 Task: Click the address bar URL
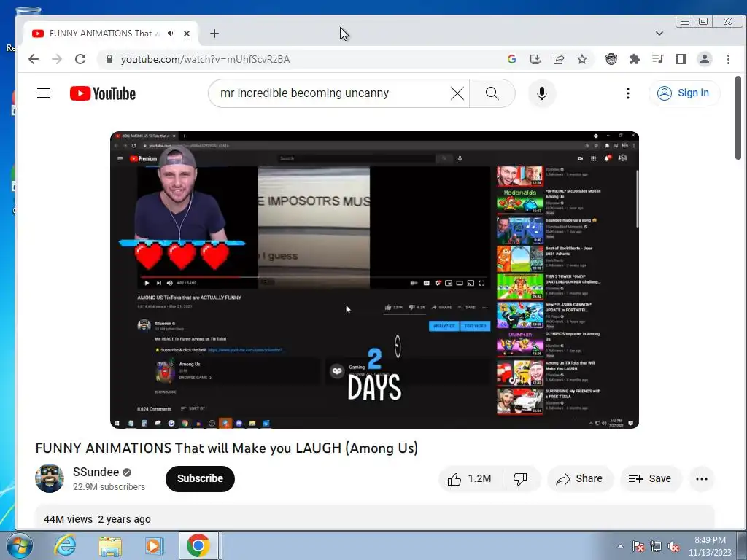coord(205,59)
